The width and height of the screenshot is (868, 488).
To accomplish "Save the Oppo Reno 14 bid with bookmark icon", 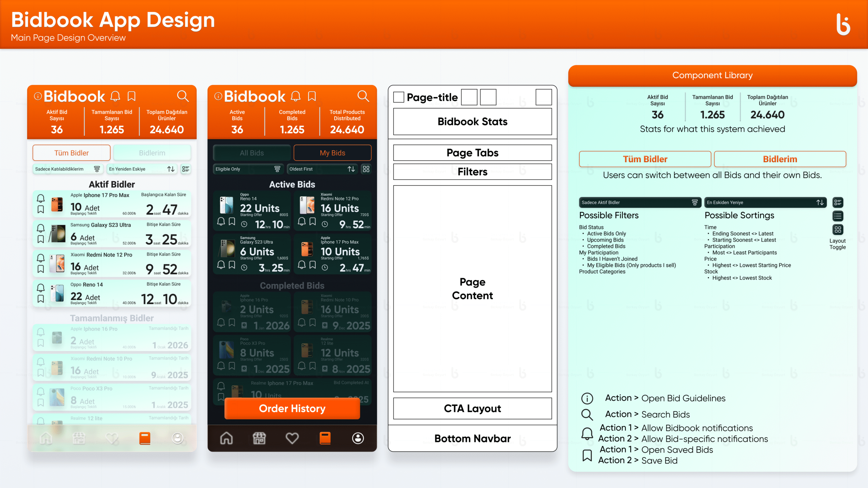I will point(41,299).
